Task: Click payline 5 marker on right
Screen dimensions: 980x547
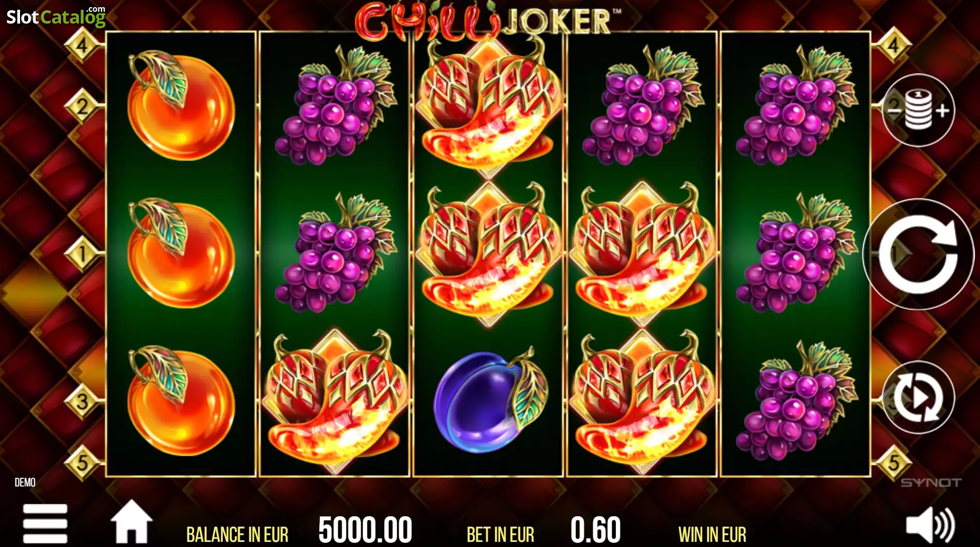Action: (893, 463)
